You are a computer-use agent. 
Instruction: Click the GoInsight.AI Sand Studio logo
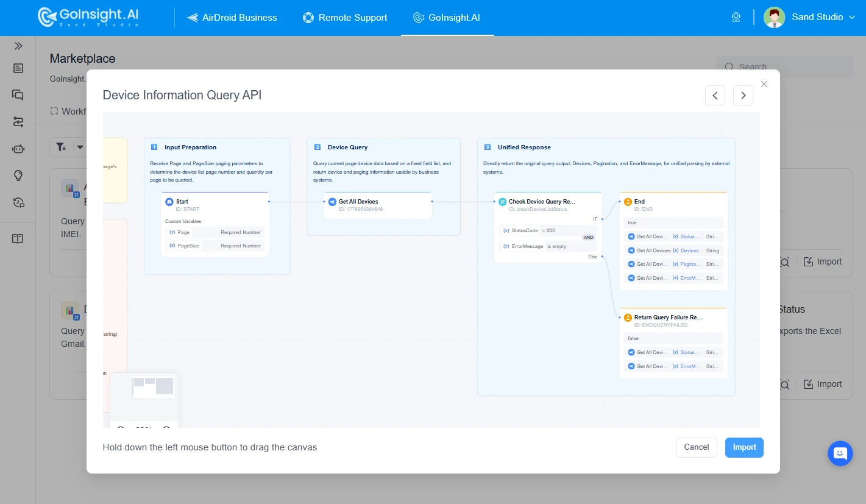[x=89, y=17]
